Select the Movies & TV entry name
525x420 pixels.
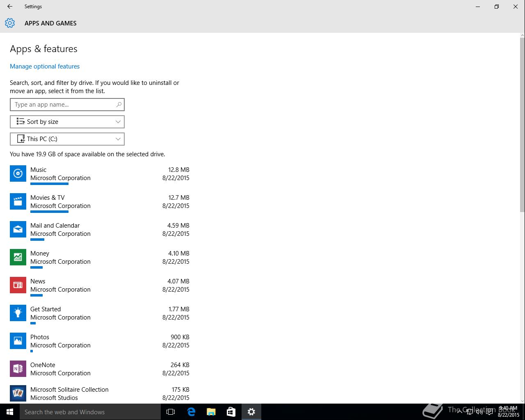(x=48, y=198)
